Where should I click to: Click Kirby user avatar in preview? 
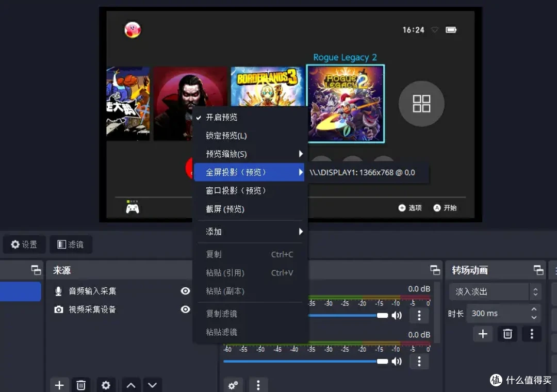pyautogui.click(x=133, y=30)
